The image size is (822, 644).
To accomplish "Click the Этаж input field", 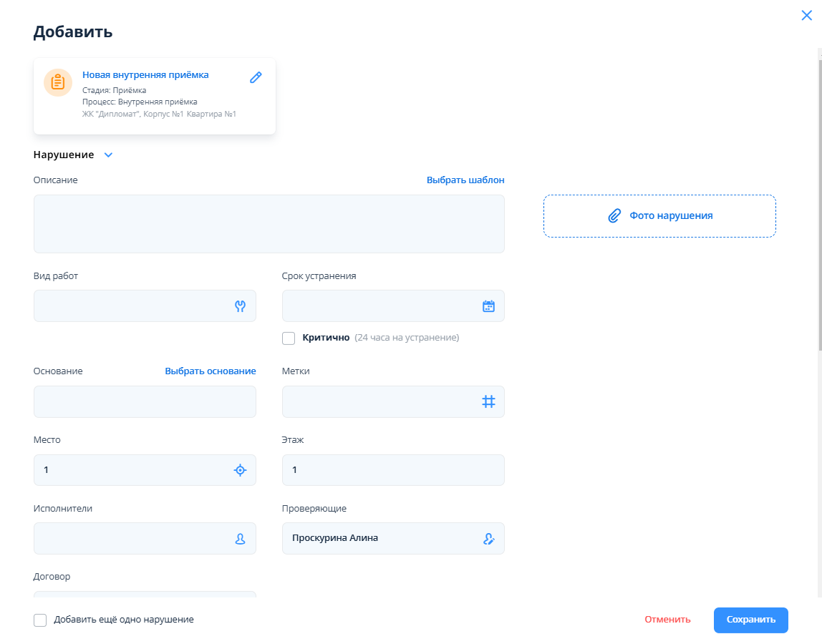I will pyautogui.click(x=392, y=470).
